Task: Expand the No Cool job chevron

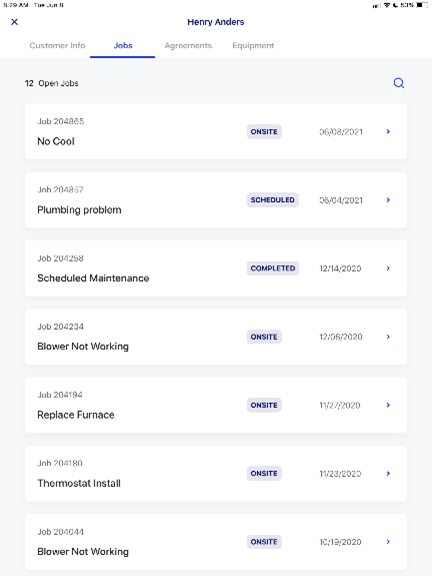Action: [388, 132]
